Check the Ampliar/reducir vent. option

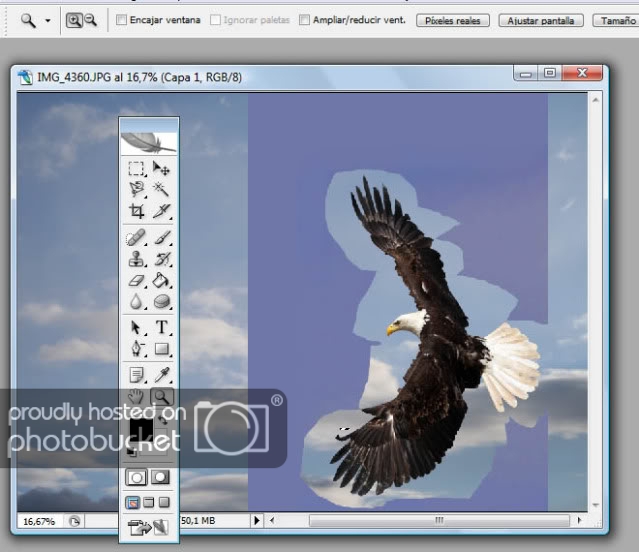[304, 20]
